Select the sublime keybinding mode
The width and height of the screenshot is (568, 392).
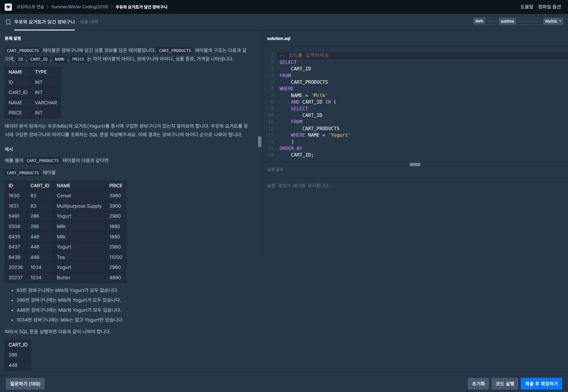pyautogui.click(x=507, y=21)
